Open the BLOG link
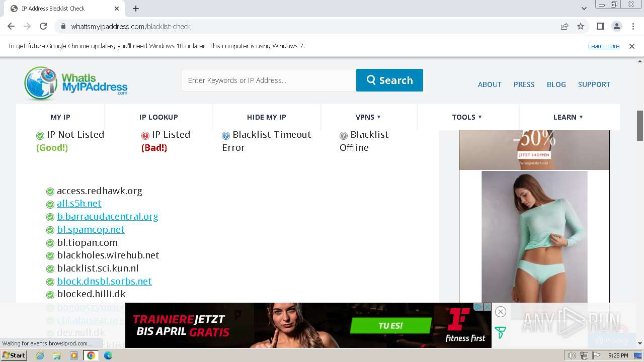 556,84
